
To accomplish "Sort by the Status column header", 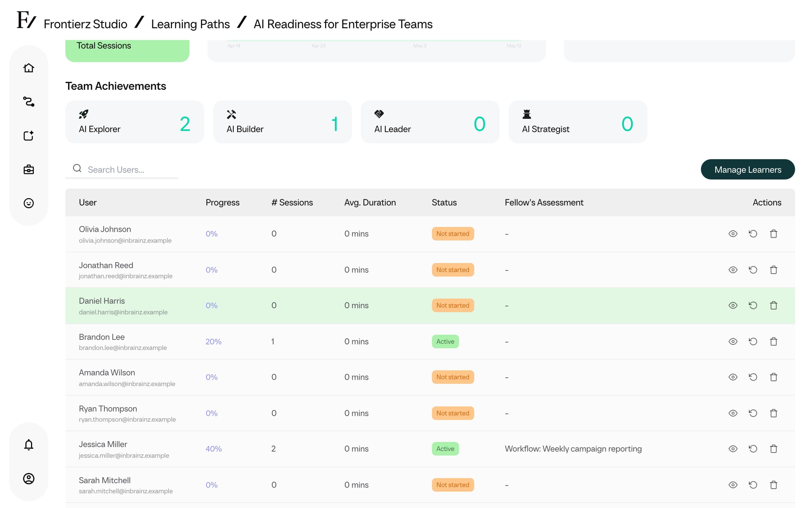I will coord(444,202).
